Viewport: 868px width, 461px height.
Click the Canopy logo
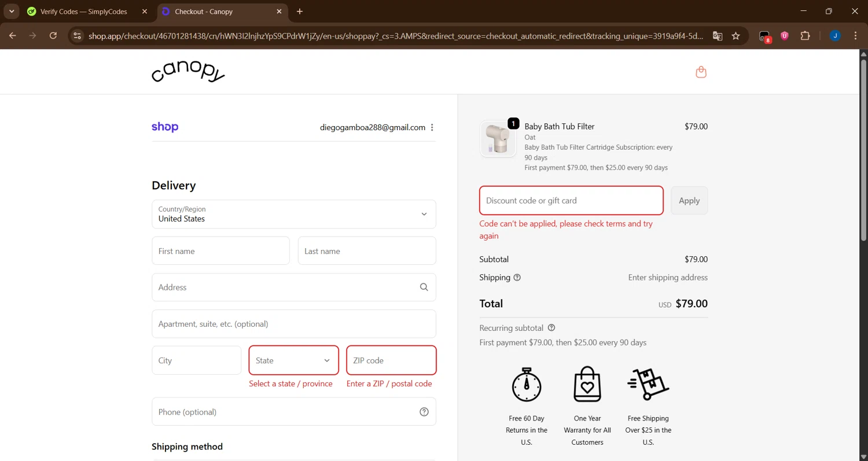pos(188,72)
